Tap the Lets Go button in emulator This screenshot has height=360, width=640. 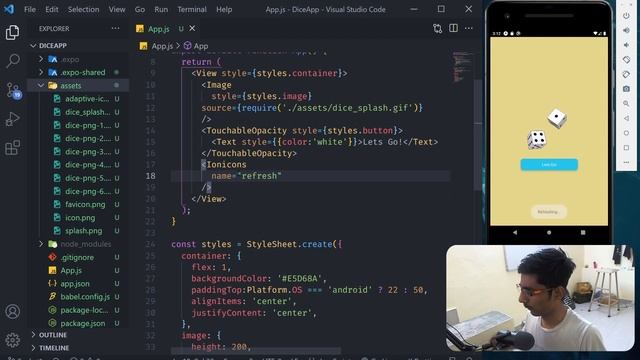tap(549, 164)
